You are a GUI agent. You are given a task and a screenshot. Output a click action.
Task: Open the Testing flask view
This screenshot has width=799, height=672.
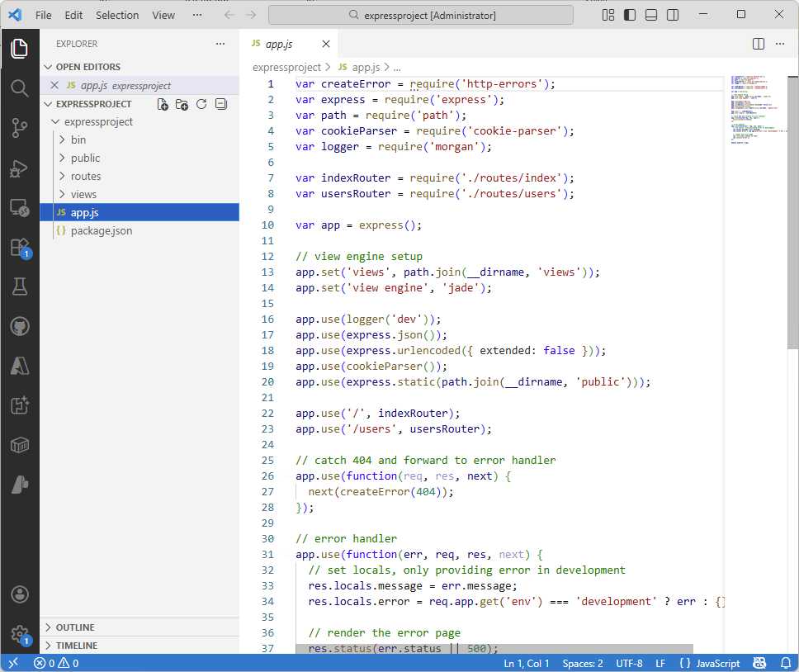coord(19,286)
